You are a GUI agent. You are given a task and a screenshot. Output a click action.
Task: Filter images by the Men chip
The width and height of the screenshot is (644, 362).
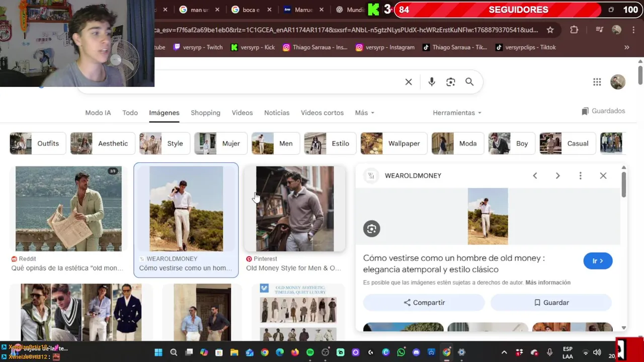(275, 144)
